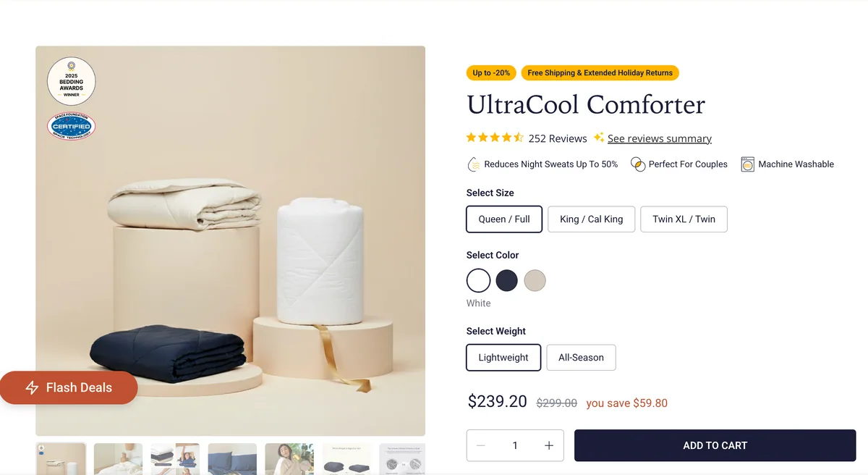Viewport: 868px width, 475px height.
Task: Choose the navy blue color swatch
Action: [506, 280]
